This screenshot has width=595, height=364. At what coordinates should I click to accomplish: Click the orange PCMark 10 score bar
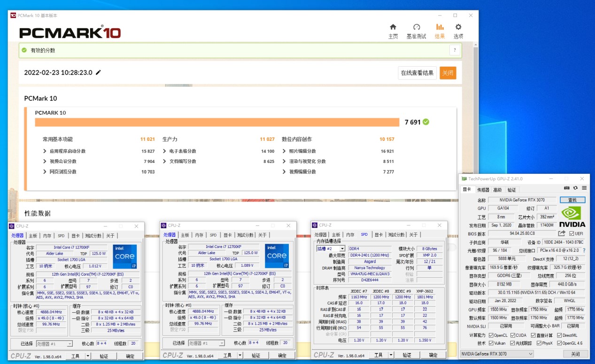click(x=217, y=122)
